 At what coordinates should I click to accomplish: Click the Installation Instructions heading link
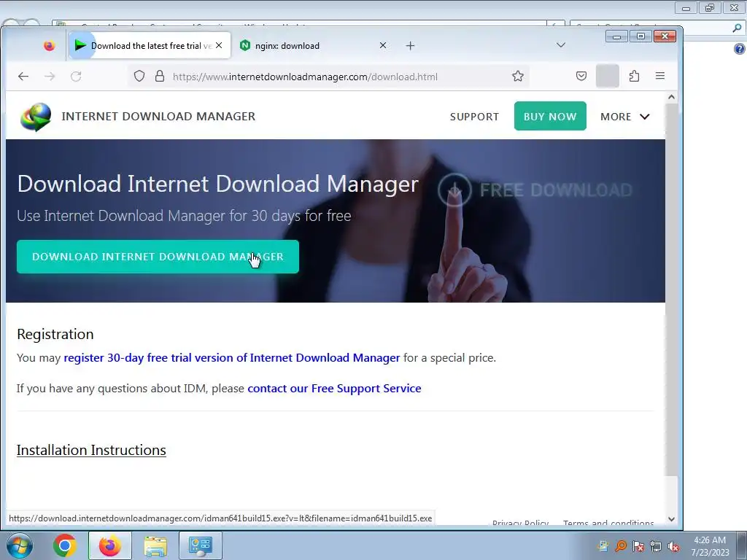pos(91,450)
